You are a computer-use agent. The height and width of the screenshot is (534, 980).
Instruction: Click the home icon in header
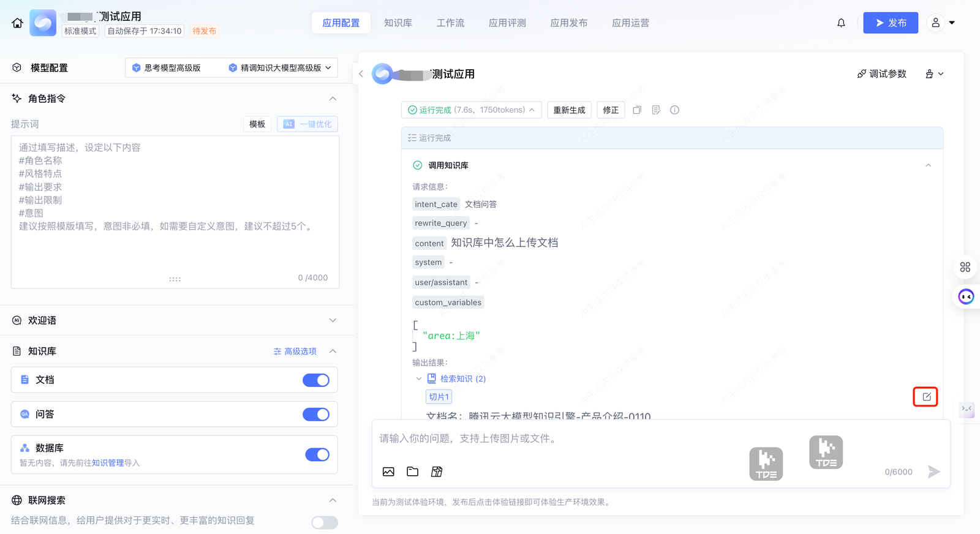click(17, 23)
